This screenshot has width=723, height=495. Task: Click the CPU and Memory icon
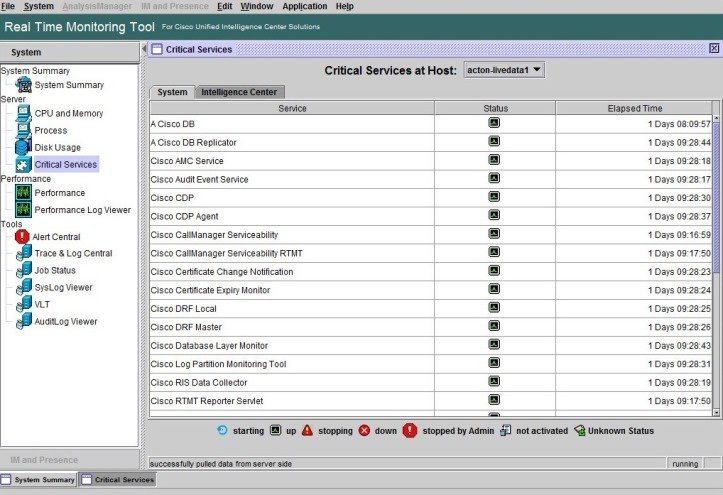(x=23, y=113)
